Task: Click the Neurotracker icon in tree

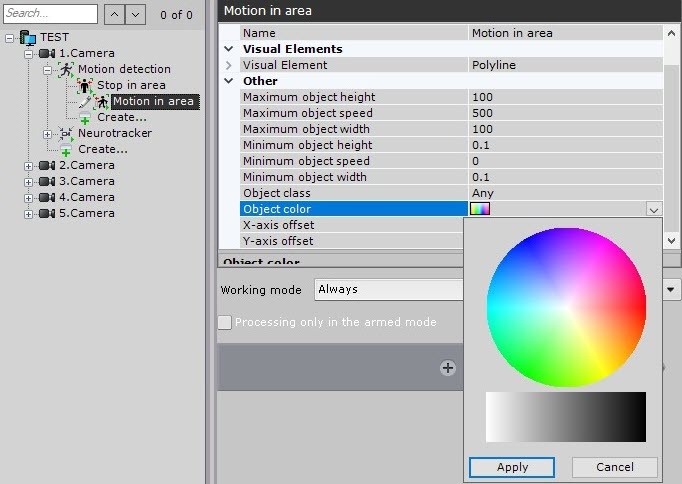Action: click(x=66, y=133)
